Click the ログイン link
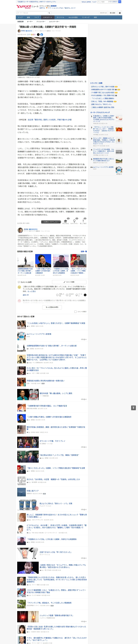138x644 pixels. click(42, 8)
